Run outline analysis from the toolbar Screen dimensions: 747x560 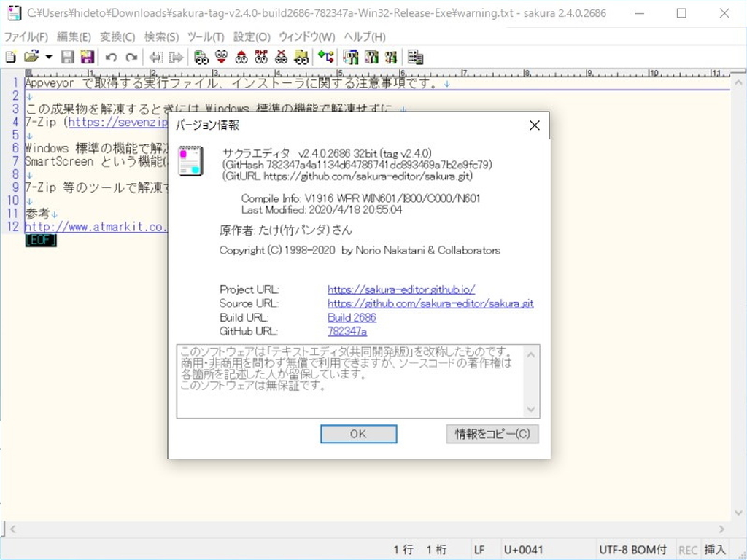[x=326, y=58]
